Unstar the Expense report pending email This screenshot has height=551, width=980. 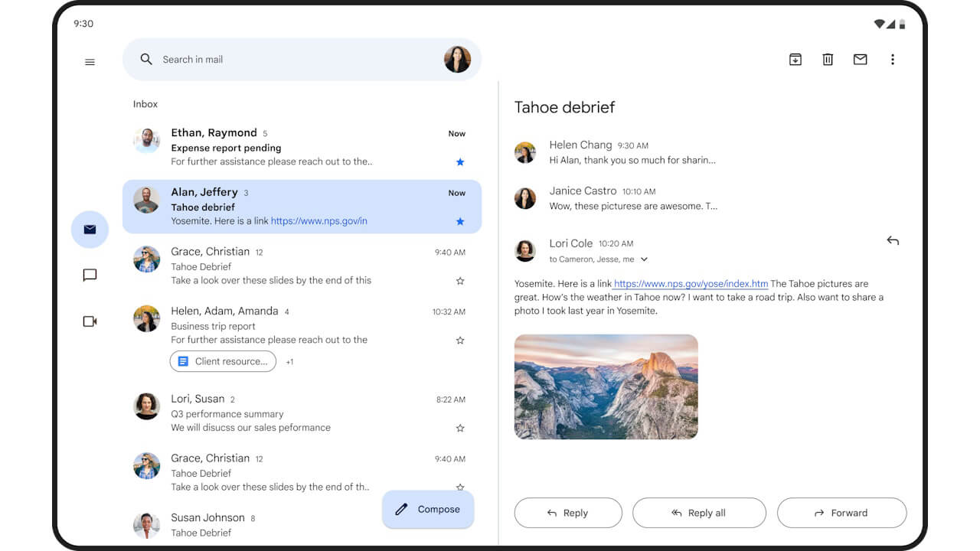(460, 162)
